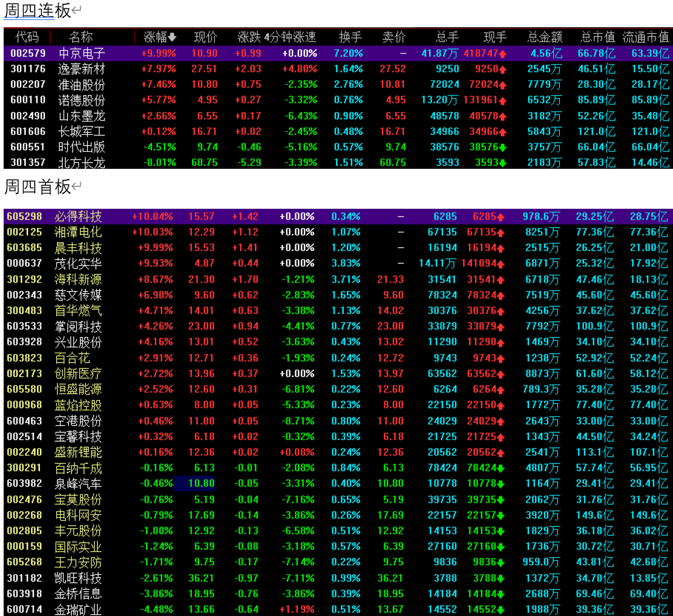Select stock name 山东墨龙
Viewport: 673px width, 616px height.
(82, 116)
